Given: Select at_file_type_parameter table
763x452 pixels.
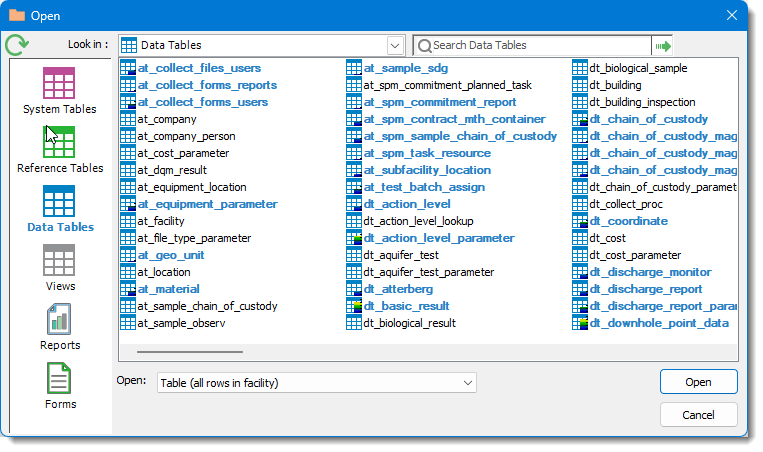Looking at the screenshot, I should click(x=194, y=238).
